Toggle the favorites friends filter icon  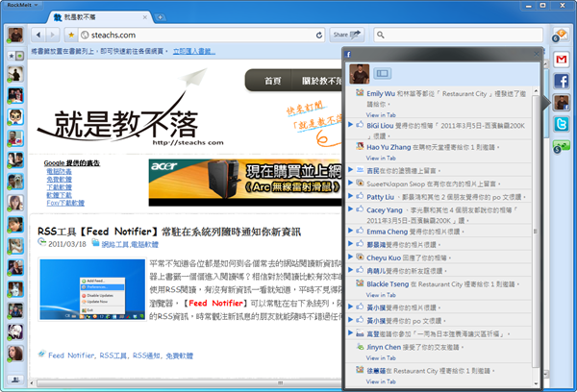click(15, 56)
